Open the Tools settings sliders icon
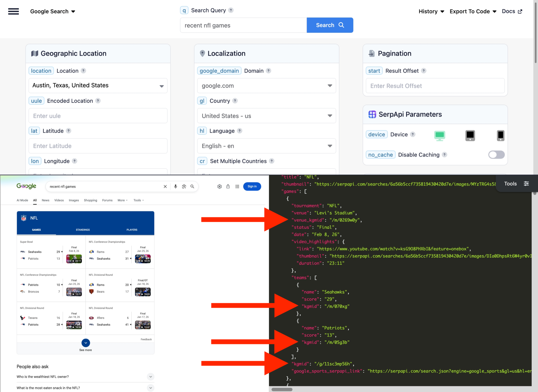The height and width of the screenshot is (392, 538). click(526, 183)
